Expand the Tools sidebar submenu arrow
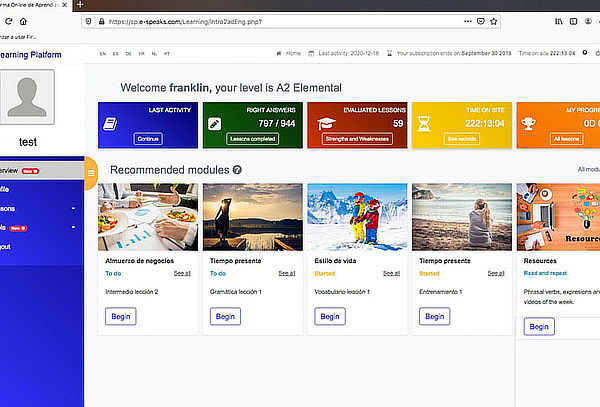Screen dimensions: 600x407 tap(73, 228)
